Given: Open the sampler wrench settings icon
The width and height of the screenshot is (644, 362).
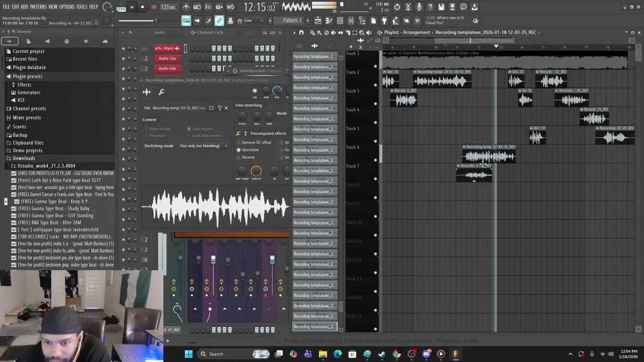Looking at the screenshot, I should (x=161, y=92).
